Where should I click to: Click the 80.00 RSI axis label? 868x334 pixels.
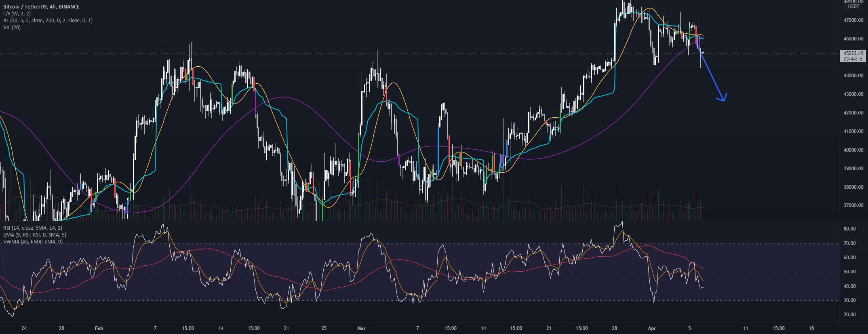pos(850,229)
